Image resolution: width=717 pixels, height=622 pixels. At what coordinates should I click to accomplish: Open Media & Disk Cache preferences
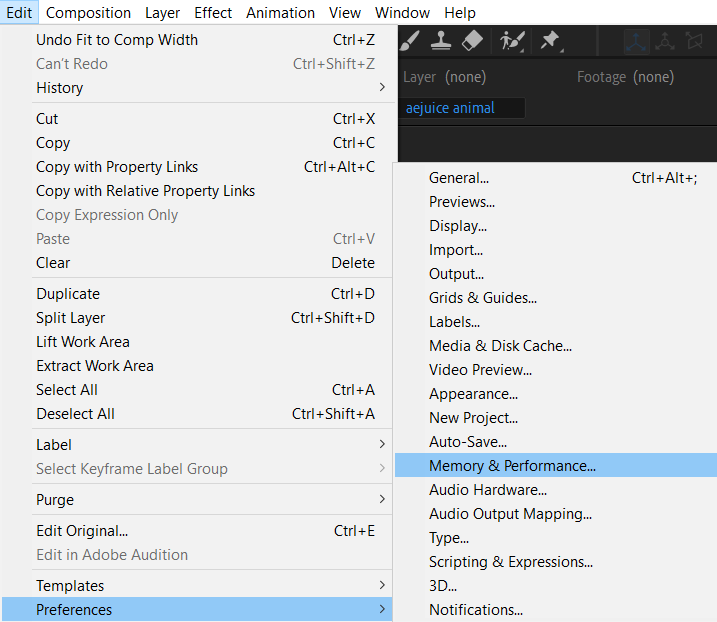pyautogui.click(x=500, y=346)
